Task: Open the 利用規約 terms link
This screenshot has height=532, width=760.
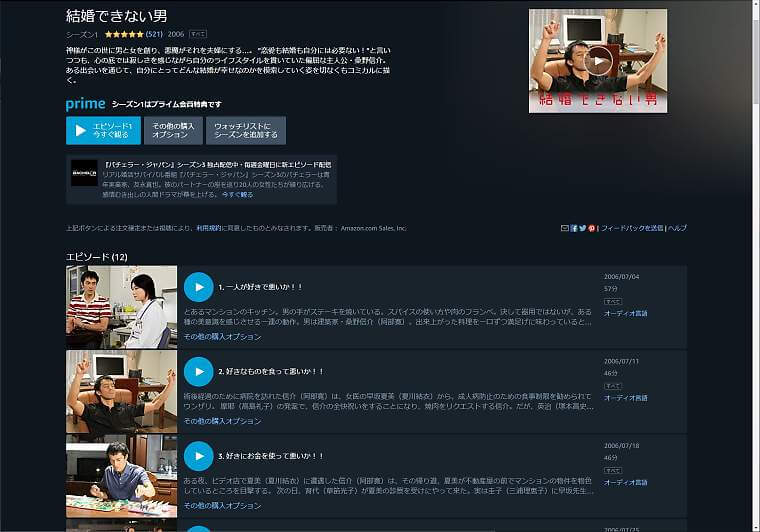Action: click(x=208, y=228)
